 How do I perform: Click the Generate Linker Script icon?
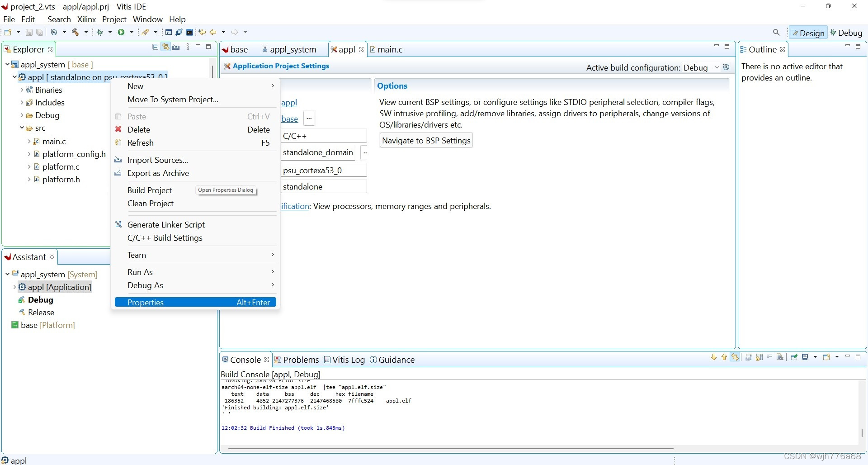coord(118,224)
